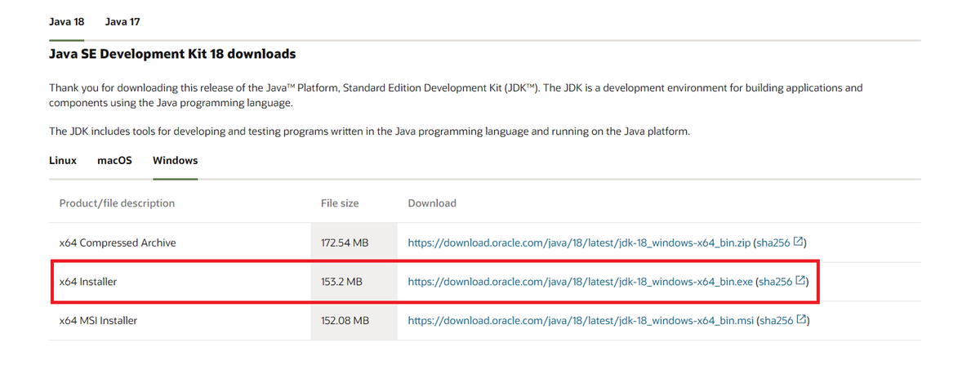Screen dimensions: 980x365
Task: Click the x64 MSI Installer description cell
Action: (x=180, y=321)
